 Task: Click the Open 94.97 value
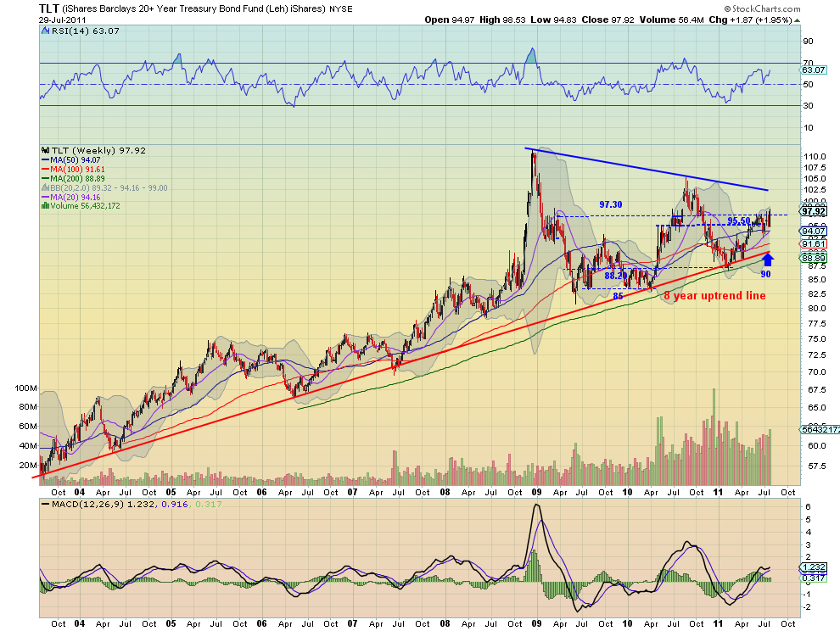click(x=450, y=20)
